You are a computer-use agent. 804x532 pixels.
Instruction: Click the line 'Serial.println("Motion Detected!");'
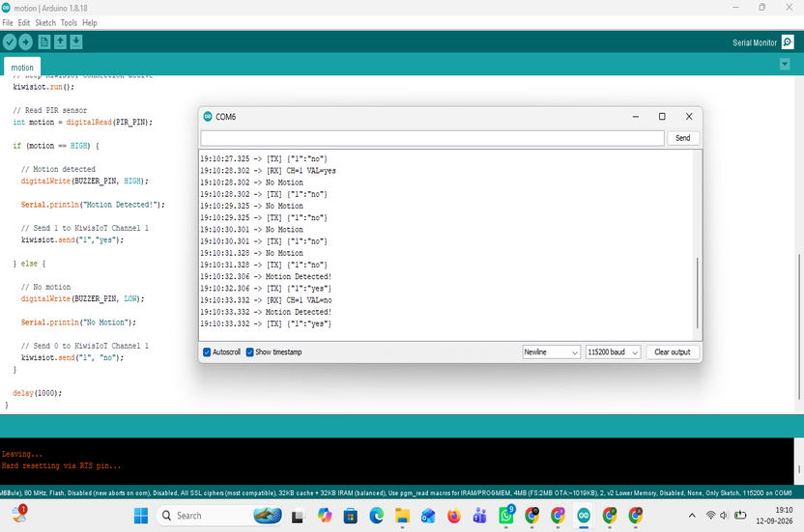93,205
